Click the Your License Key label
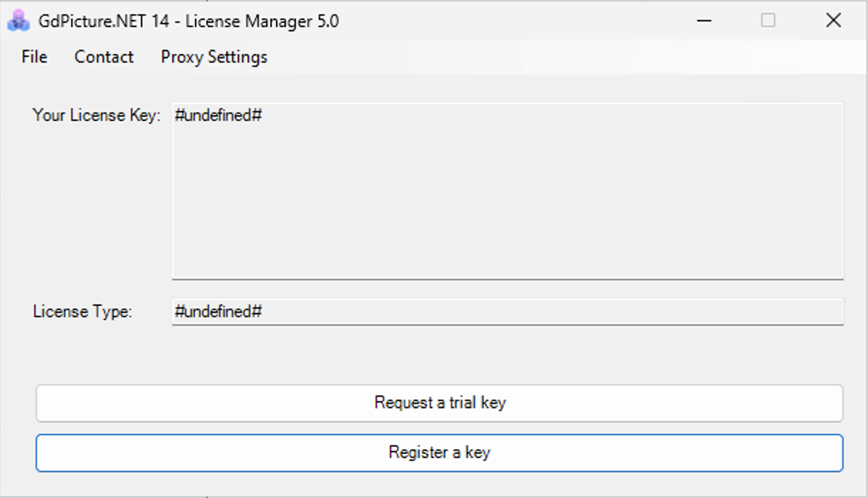The height and width of the screenshot is (498, 868). [x=95, y=115]
